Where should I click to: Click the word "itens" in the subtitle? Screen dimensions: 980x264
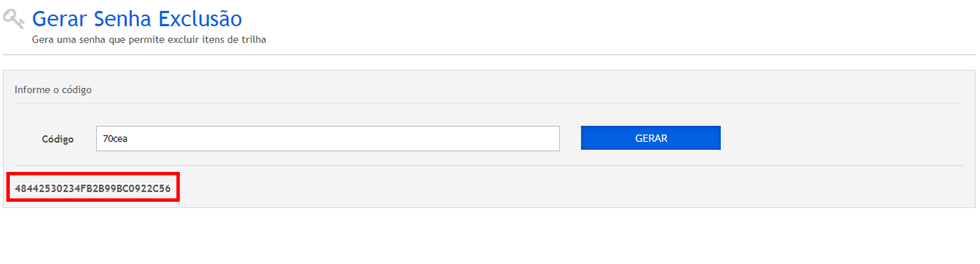click(213, 40)
